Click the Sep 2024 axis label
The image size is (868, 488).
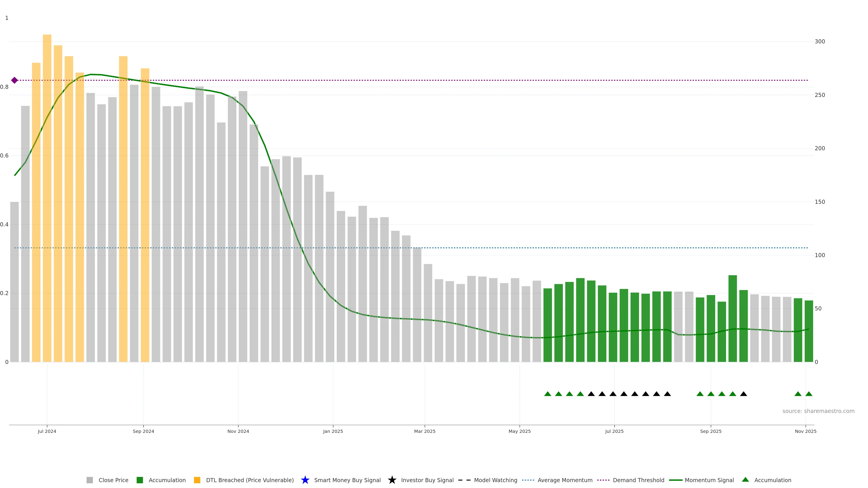pyautogui.click(x=143, y=431)
